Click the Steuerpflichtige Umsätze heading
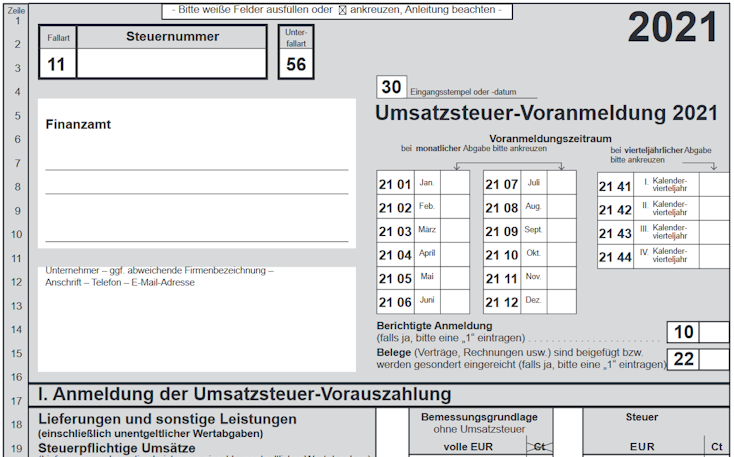 [x=117, y=448]
